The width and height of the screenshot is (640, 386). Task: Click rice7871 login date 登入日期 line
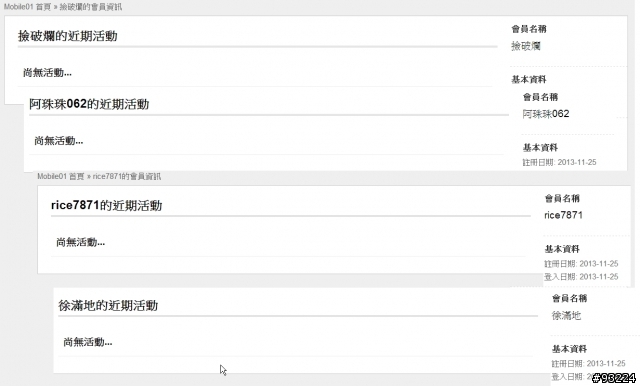581,277
